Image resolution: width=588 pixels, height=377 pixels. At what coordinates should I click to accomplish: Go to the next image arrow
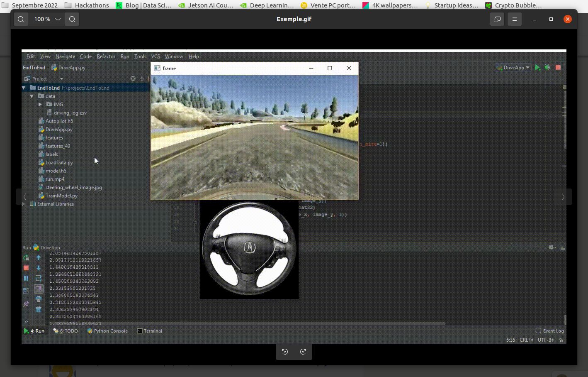coord(563,197)
